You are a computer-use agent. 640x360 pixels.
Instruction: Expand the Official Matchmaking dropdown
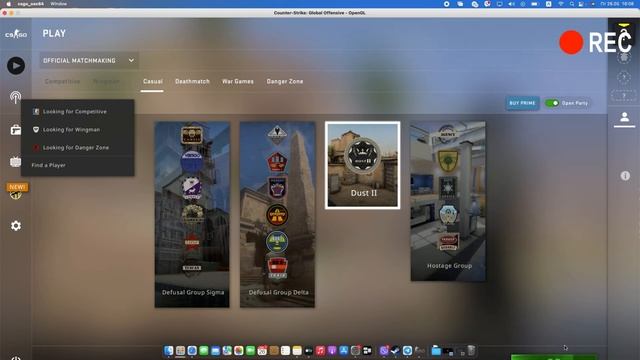point(89,60)
